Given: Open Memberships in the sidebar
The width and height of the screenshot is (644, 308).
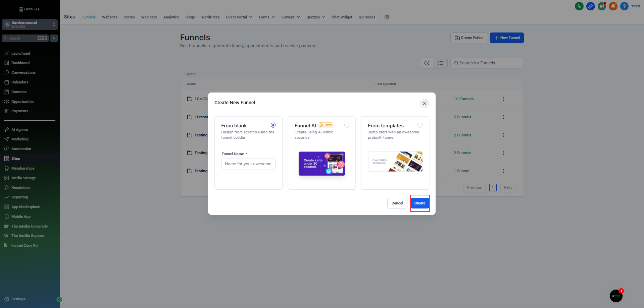Looking at the screenshot, I should tap(23, 168).
